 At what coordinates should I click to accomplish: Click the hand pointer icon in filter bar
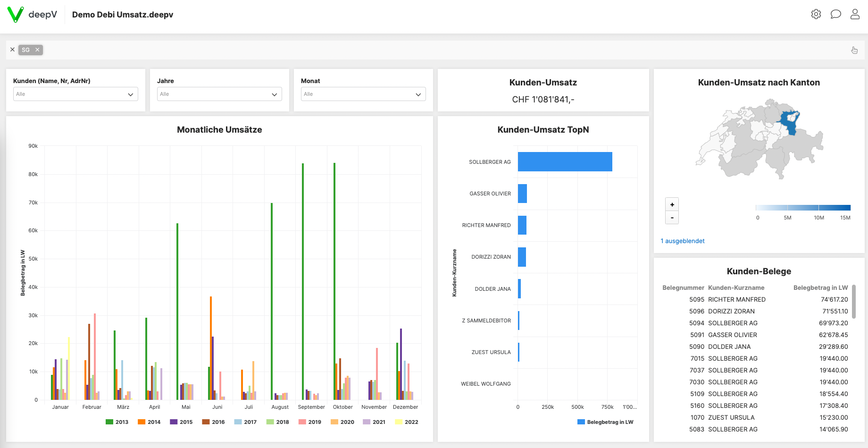[x=854, y=50]
